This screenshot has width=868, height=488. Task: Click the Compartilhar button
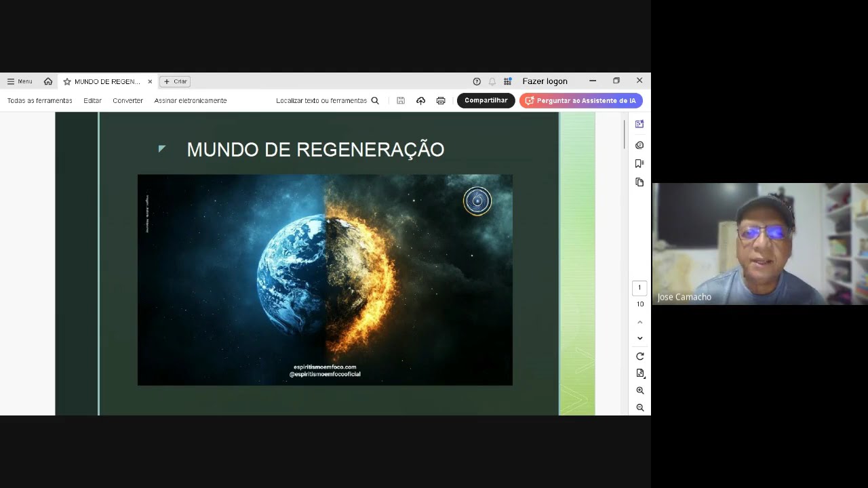click(x=486, y=100)
